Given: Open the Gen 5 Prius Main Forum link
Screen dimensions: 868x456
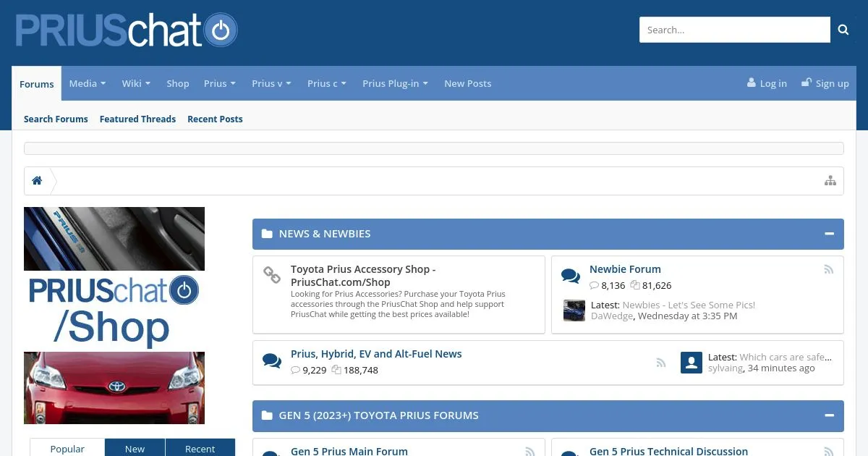Looking at the screenshot, I should coord(349,451).
